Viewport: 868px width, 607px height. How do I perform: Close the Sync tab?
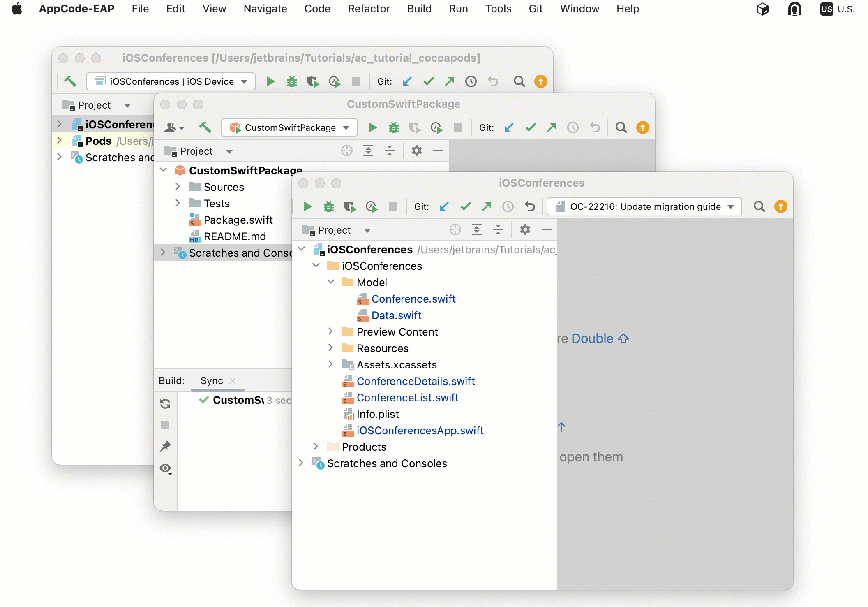click(233, 381)
